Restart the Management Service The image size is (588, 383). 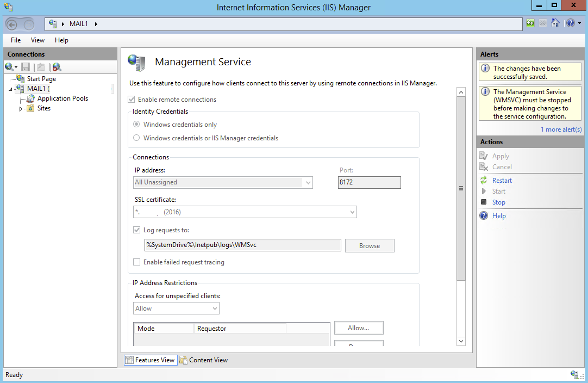click(502, 180)
